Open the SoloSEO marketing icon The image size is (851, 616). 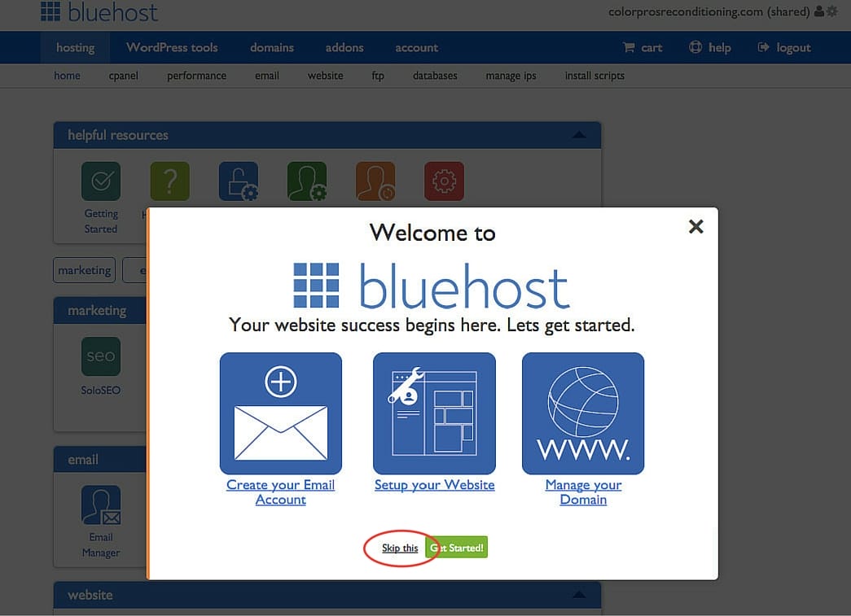click(101, 357)
